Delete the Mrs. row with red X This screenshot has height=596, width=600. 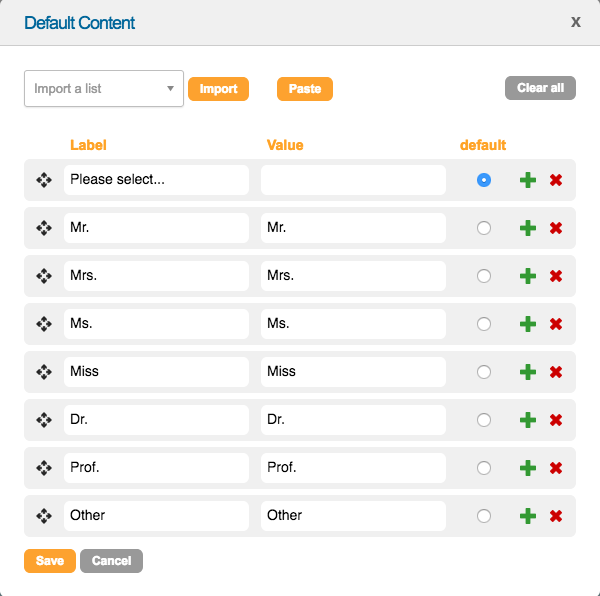point(556,276)
